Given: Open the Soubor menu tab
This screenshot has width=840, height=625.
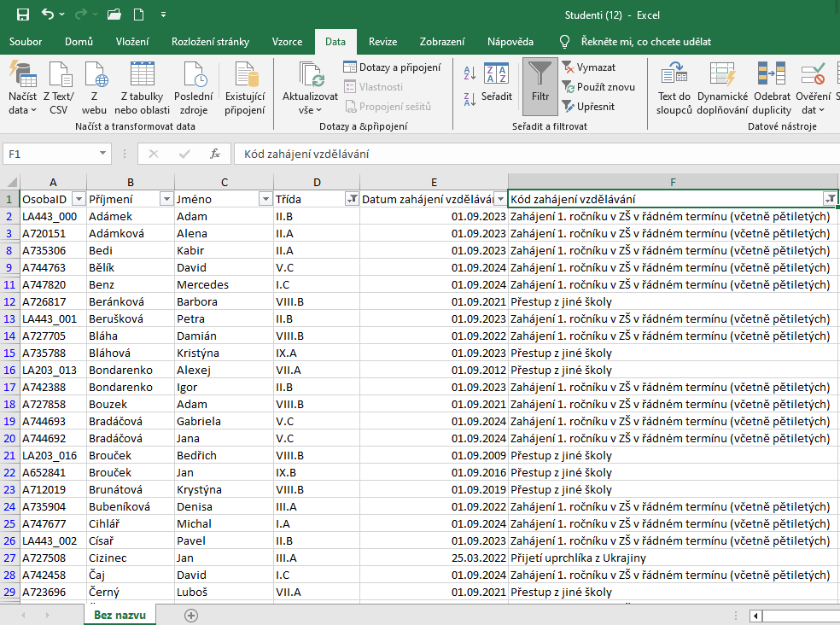Looking at the screenshot, I should (x=26, y=42).
